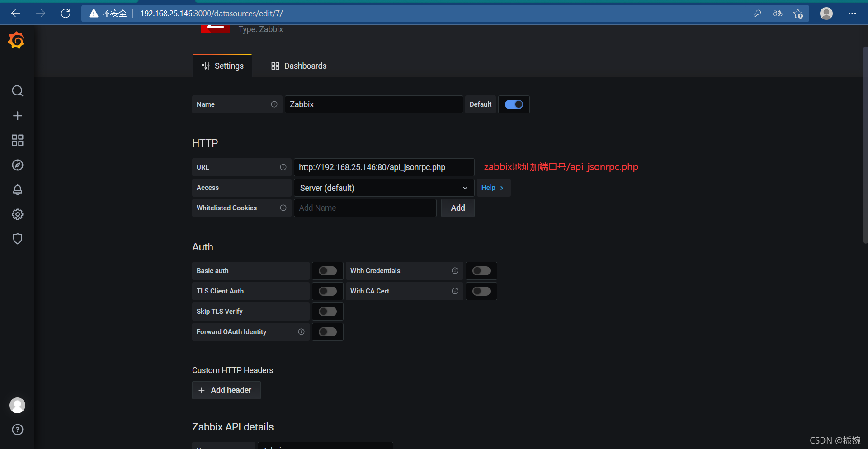
Task: Open the Server Admin shield icon
Action: tap(17, 239)
